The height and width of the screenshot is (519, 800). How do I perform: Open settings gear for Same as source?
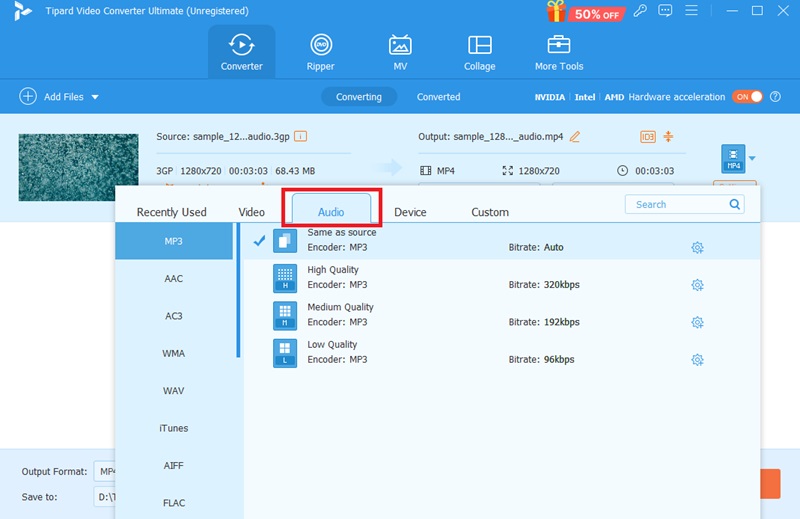[x=697, y=248]
